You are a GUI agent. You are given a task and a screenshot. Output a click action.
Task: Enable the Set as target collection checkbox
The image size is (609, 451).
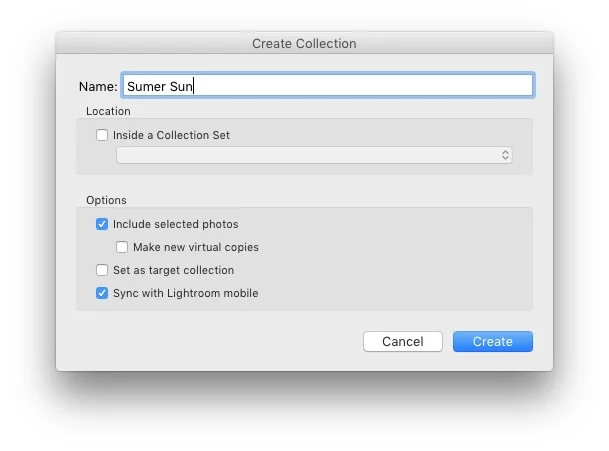(102, 270)
